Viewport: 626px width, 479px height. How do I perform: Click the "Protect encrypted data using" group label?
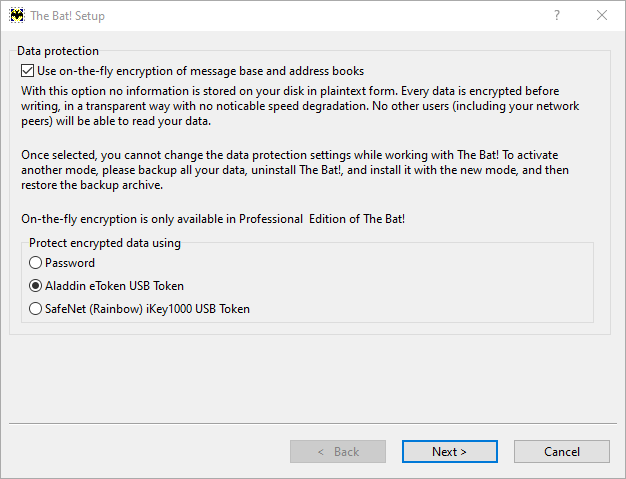[105, 243]
